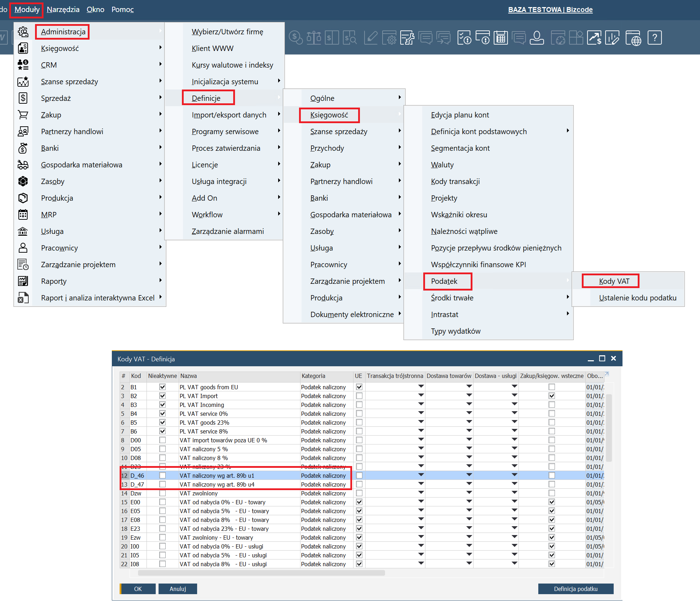Check Nieaktywne checkbox for row D_47
700x603 pixels.
pyautogui.click(x=162, y=484)
